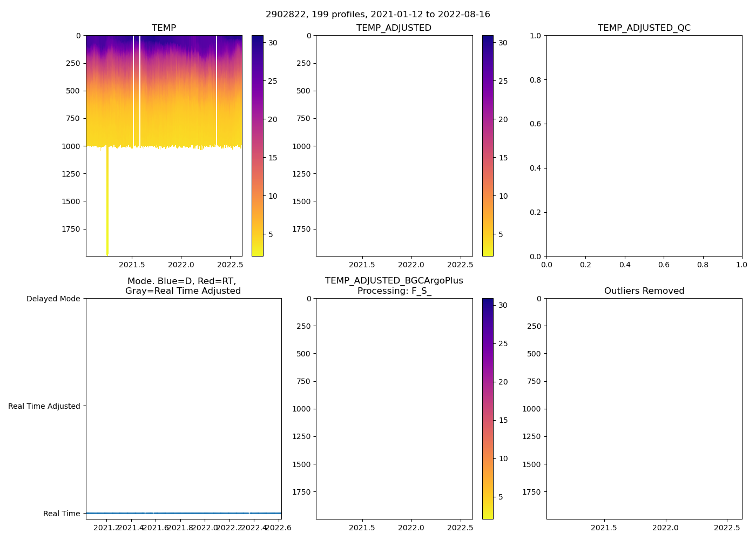Click the purple warm surface layer in TEMP plot
756x540 pixels.
point(162,43)
